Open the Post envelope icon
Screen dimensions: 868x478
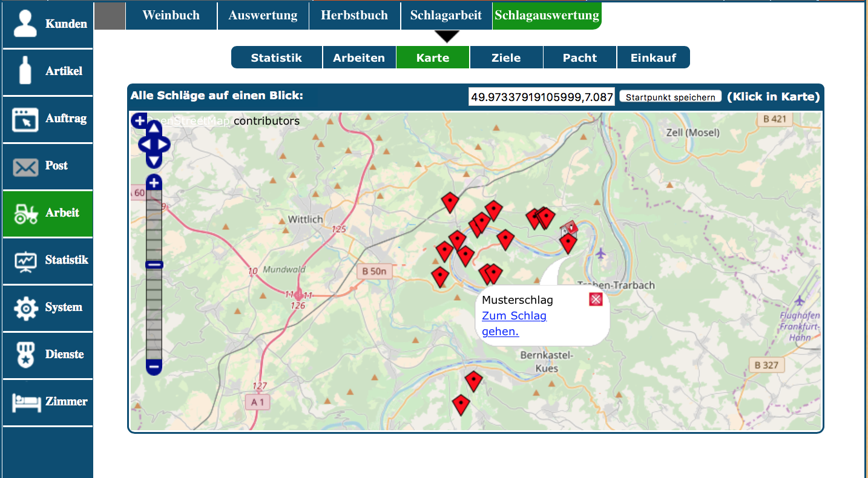25,166
